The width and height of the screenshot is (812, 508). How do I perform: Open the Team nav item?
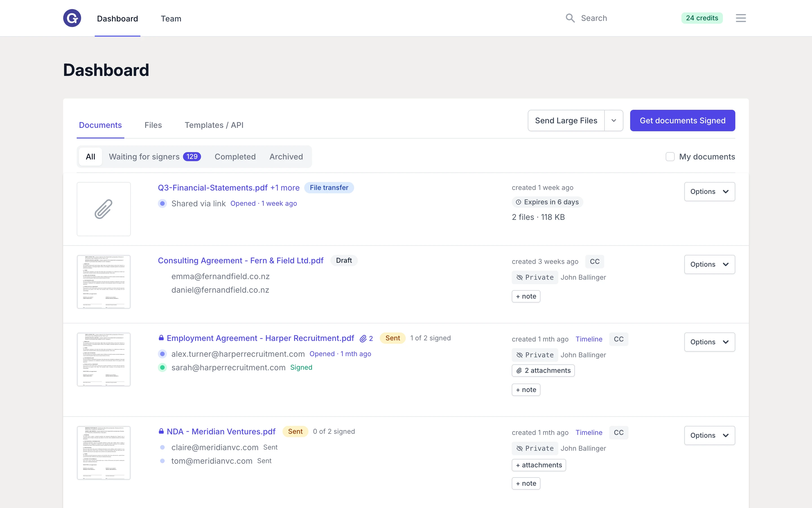[x=171, y=18]
